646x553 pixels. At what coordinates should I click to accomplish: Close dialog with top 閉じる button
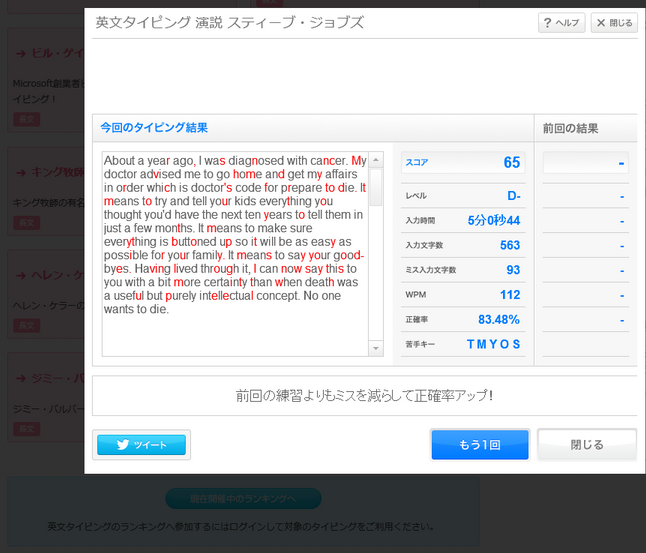(x=614, y=23)
